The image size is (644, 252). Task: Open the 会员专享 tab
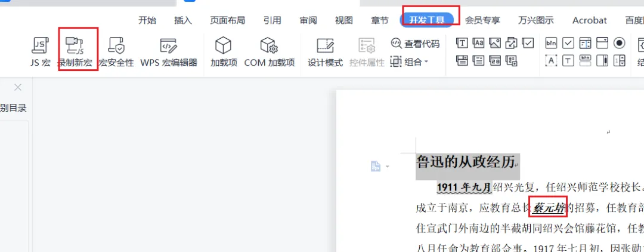click(x=482, y=20)
